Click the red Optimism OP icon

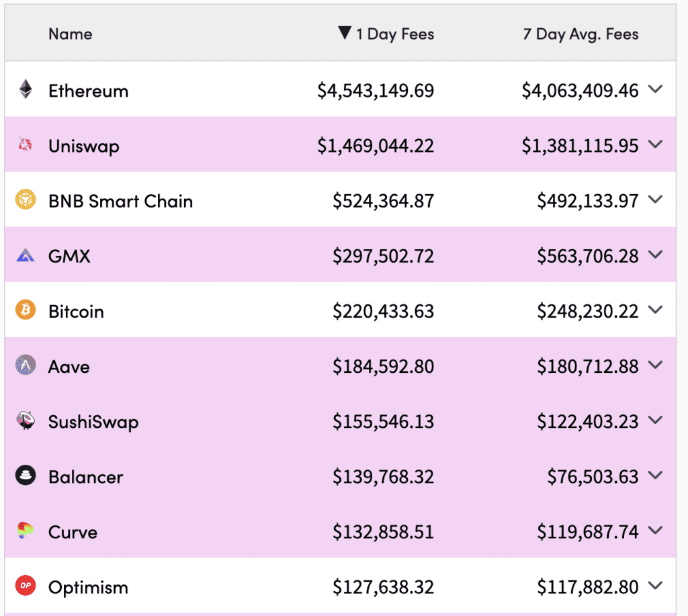pyautogui.click(x=26, y=586)
